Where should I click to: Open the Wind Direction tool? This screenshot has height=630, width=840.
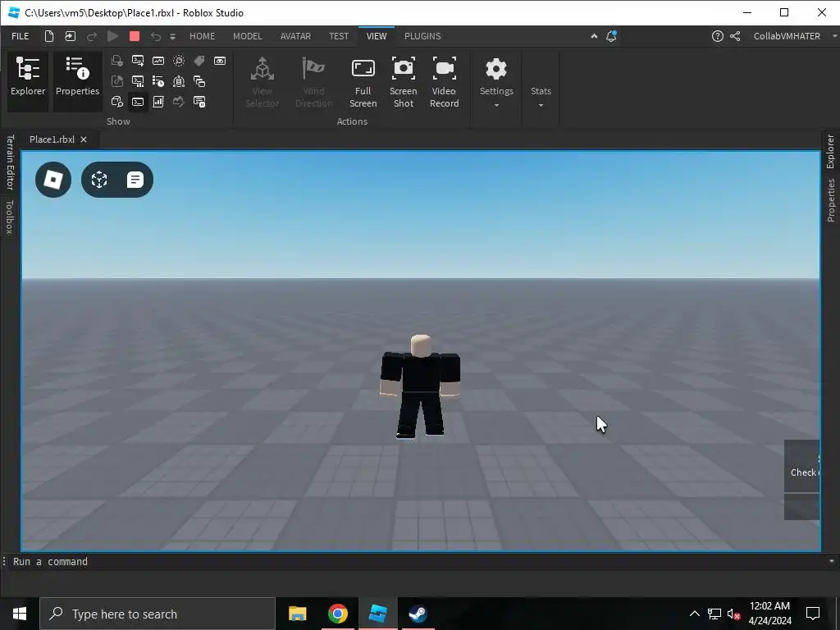pyautogui.click(x=313, y=81)
